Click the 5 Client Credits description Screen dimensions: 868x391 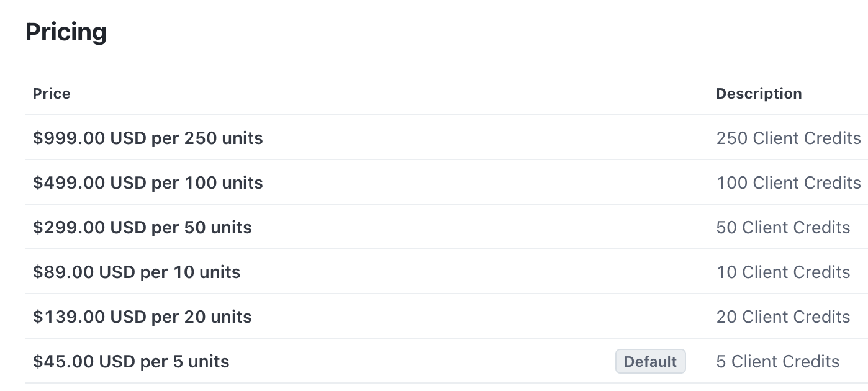click(778, 361)
